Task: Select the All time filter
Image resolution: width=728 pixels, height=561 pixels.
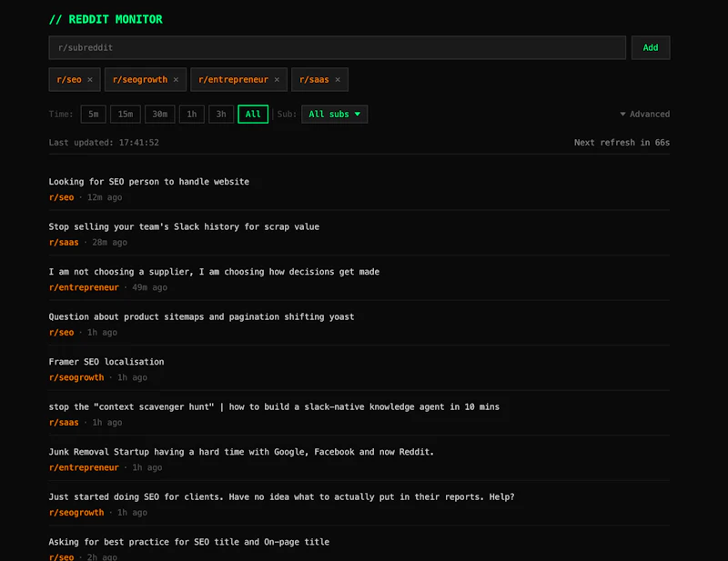Action: [x=253, y=115]
